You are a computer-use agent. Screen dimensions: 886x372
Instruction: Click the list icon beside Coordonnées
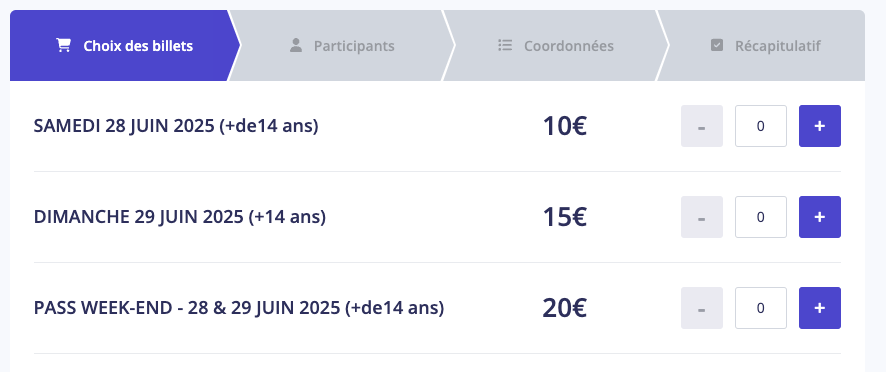(x=505, y=45)
